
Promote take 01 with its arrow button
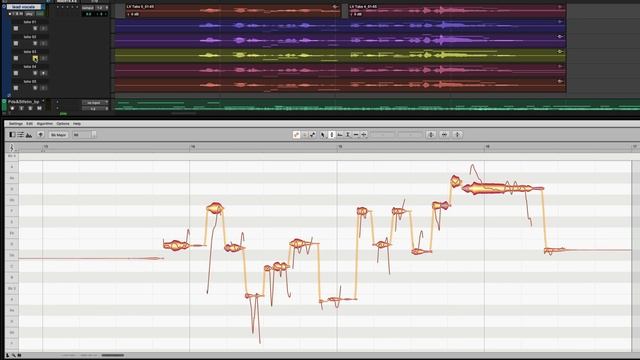click(x=44, y=29)
